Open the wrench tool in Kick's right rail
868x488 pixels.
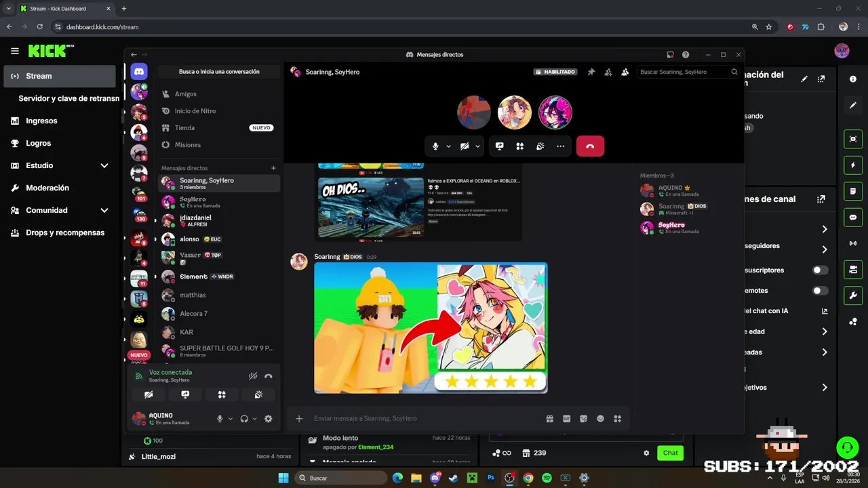(x=853, y=296)
